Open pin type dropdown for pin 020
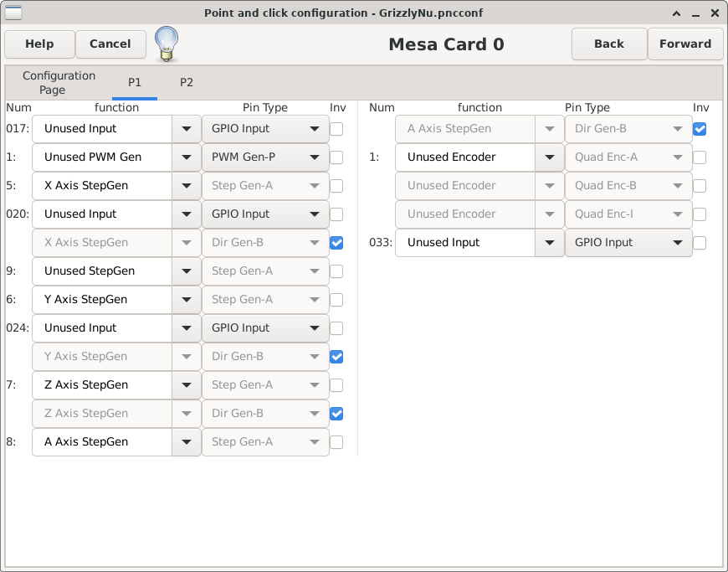The image size is (728, 572). (x=265, y=214)
